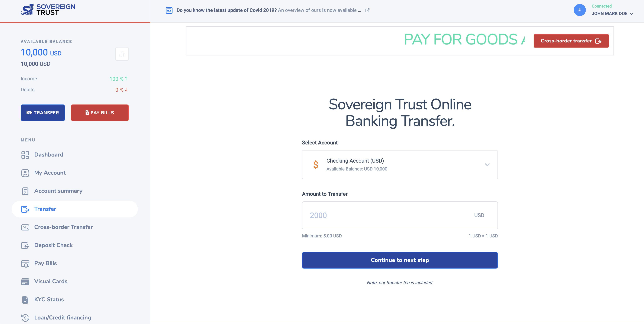644x324 pixels.
Task: Click the Dashboard grid icon
Action: pyautogui.click(x=25, y=155)
